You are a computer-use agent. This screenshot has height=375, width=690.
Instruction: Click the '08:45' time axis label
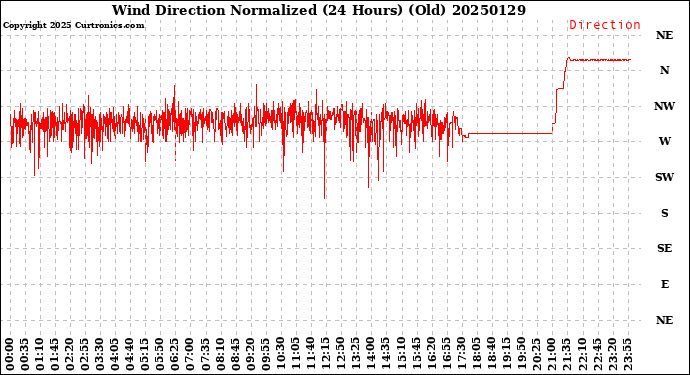click(236, 355)
